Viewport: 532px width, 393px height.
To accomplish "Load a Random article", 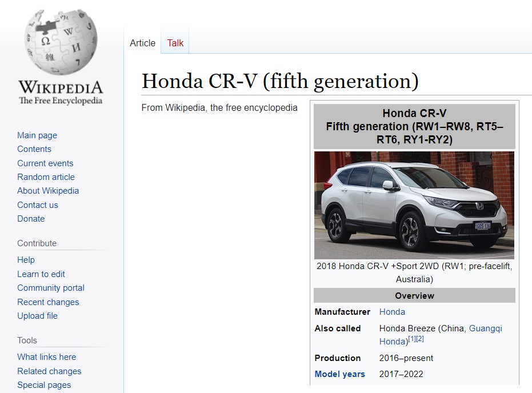I will pos(46,177).
